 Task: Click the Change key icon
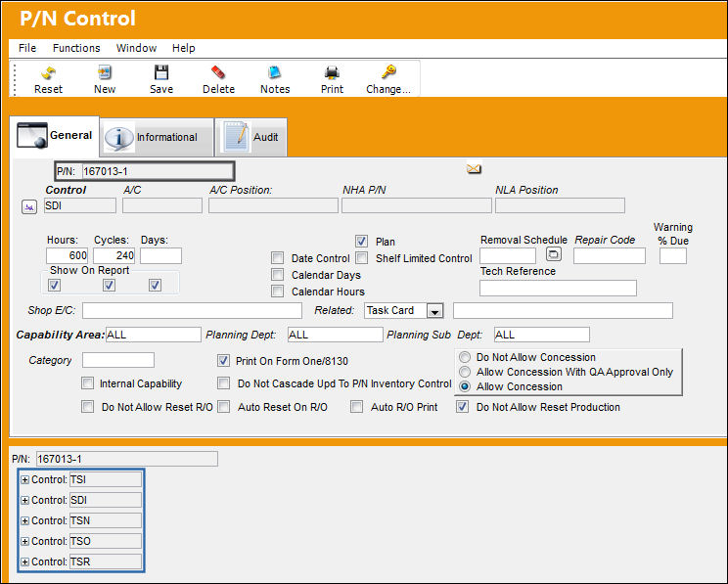click(x=388, y=72)
